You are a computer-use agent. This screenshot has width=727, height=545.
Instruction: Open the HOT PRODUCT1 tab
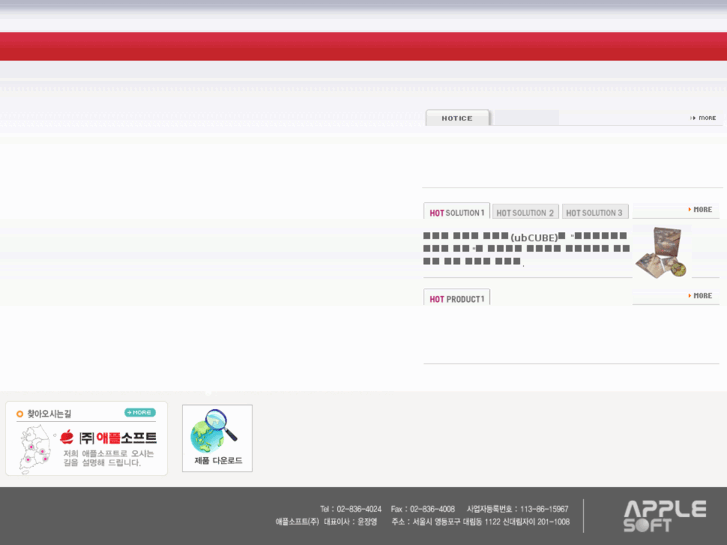point(457,297)
